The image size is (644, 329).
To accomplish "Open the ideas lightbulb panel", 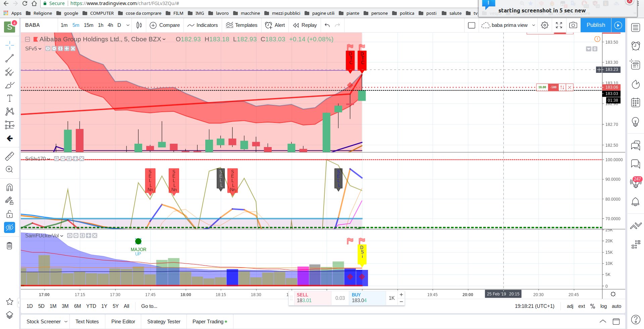I will 636,122.
